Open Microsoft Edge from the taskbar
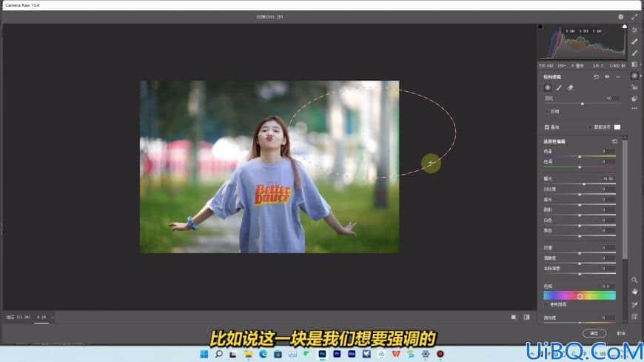The image size is (644, 362). 263,354
